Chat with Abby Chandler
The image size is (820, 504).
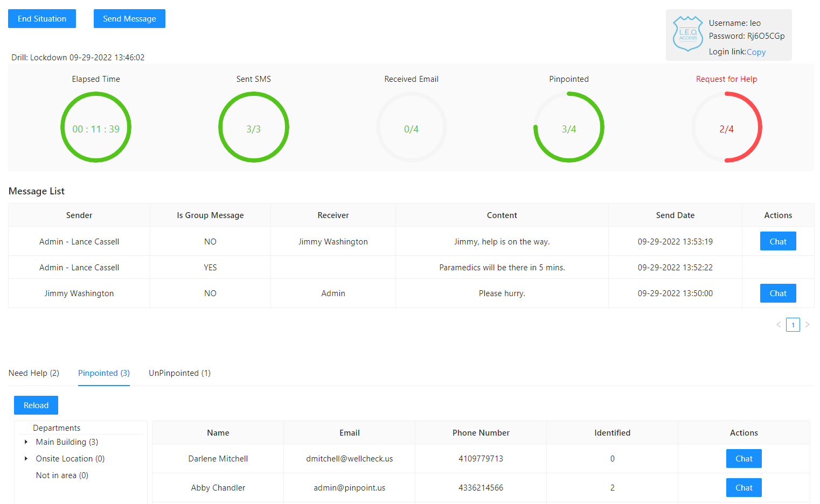(x=743, y=487)
